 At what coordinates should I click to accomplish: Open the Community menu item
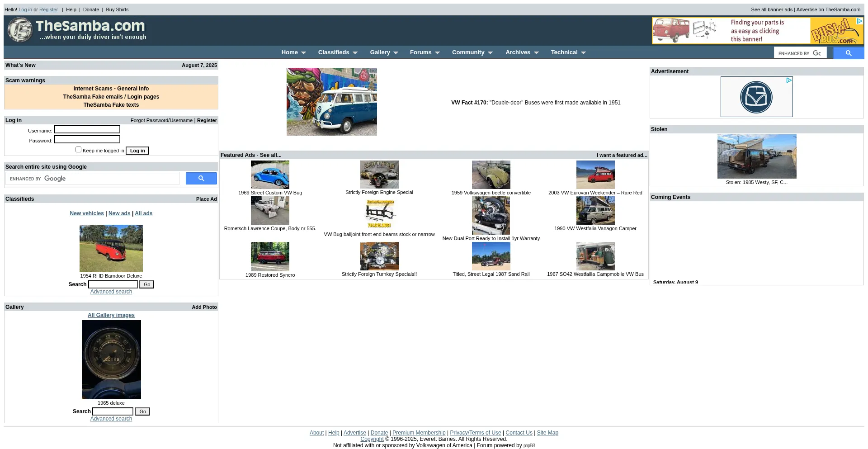(468, 52)
